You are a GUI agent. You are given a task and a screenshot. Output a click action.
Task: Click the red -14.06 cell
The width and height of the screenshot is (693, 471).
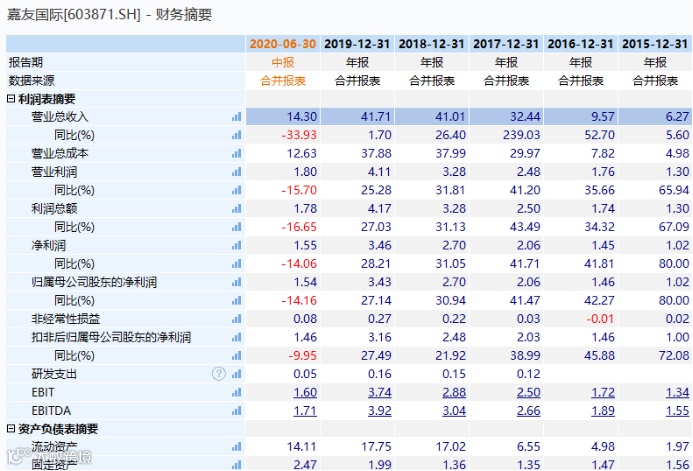283,264
